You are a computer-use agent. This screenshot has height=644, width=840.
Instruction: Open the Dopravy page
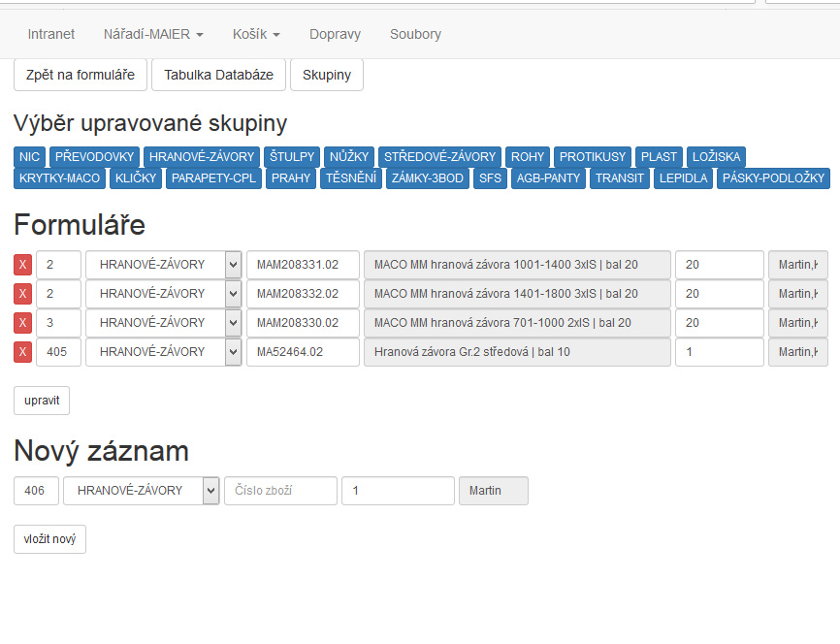click(x=335, y=34)
